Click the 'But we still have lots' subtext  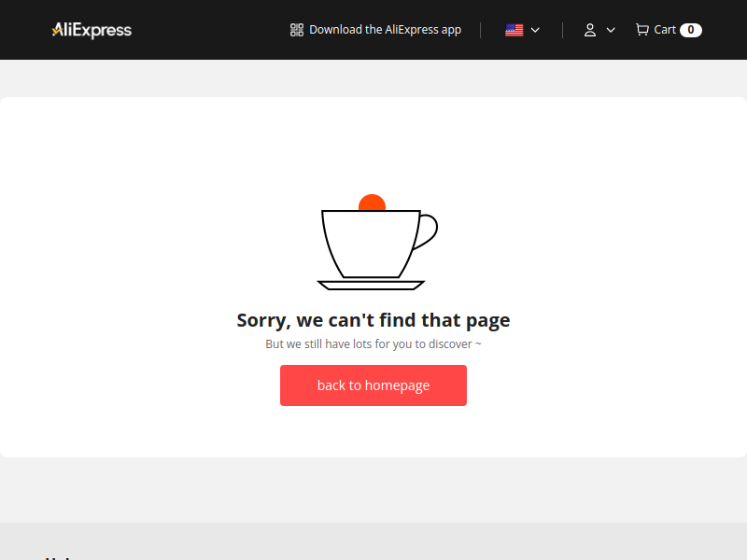[x=373, y=343]
